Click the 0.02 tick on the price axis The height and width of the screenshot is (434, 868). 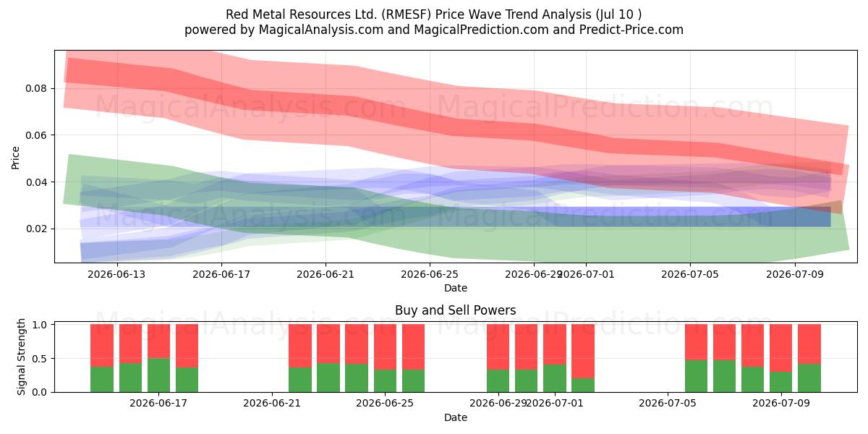(37, 229)
